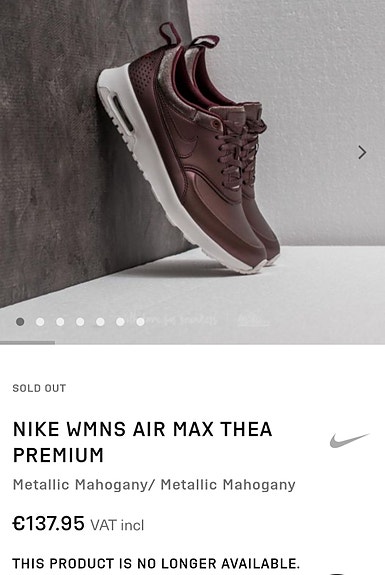Click the Metallic Mahogany colorway text
Screen dimensions: 385x575
coord(154,485)
